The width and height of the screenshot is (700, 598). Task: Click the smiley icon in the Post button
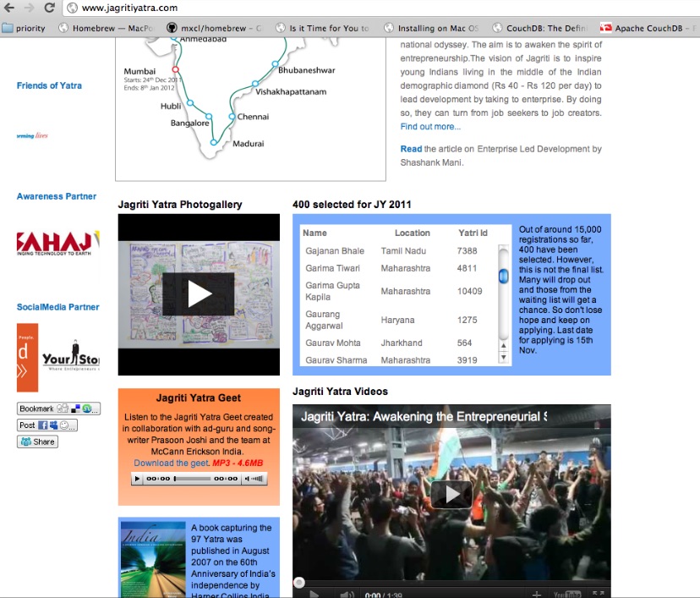click(64, 425)
